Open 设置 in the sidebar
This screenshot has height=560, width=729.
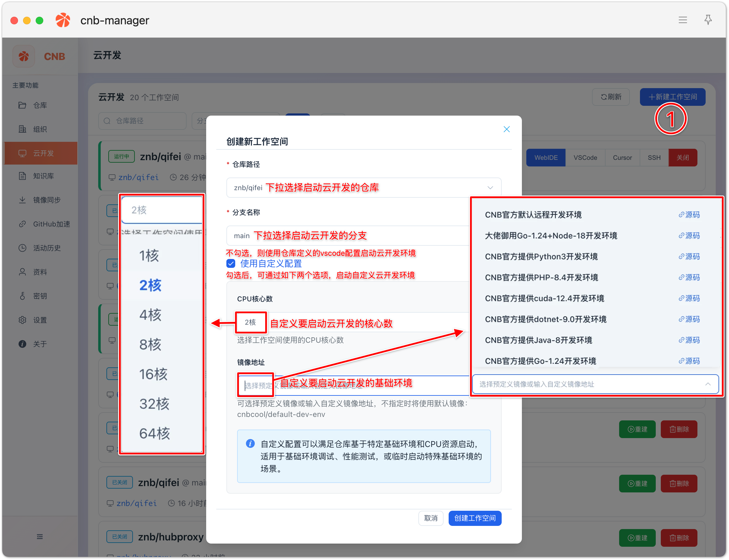[x=41, y=320]
